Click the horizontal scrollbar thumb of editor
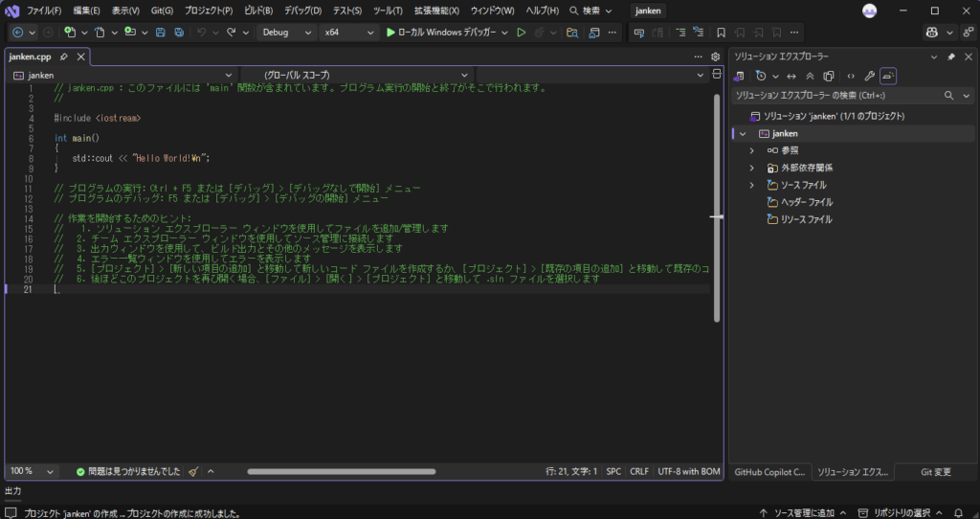This screenshot has width=980, height=519. (x=342, y=471)
